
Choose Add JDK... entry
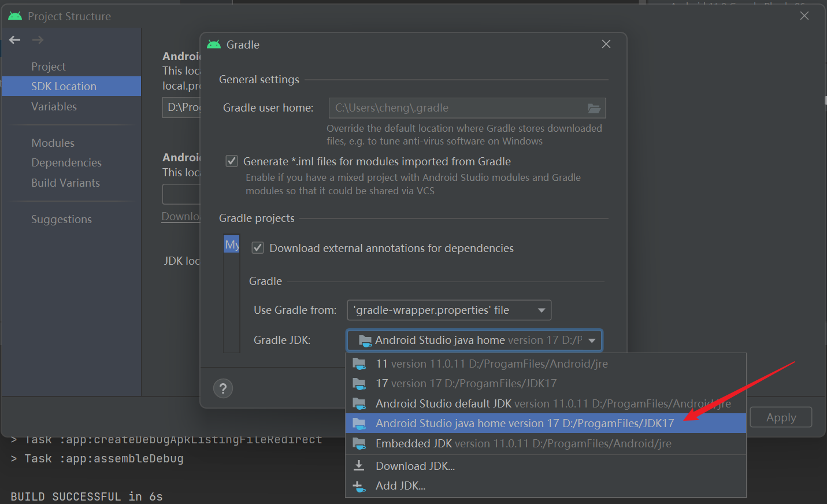click(x=546, y=486)
